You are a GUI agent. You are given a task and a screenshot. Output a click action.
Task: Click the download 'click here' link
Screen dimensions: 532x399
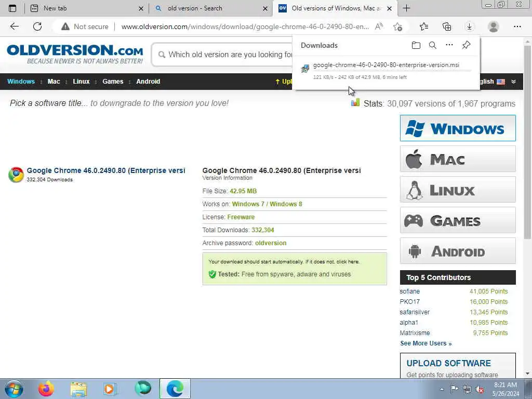tap(348, 262)
